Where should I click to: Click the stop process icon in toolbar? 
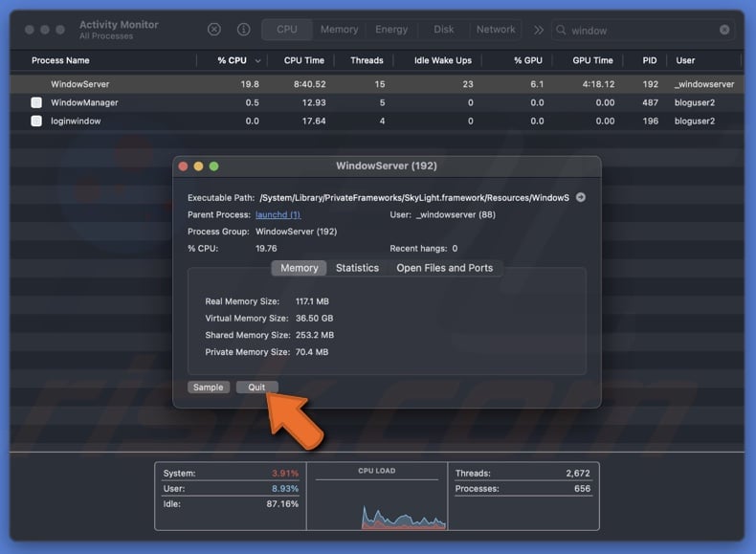point(214,30)
